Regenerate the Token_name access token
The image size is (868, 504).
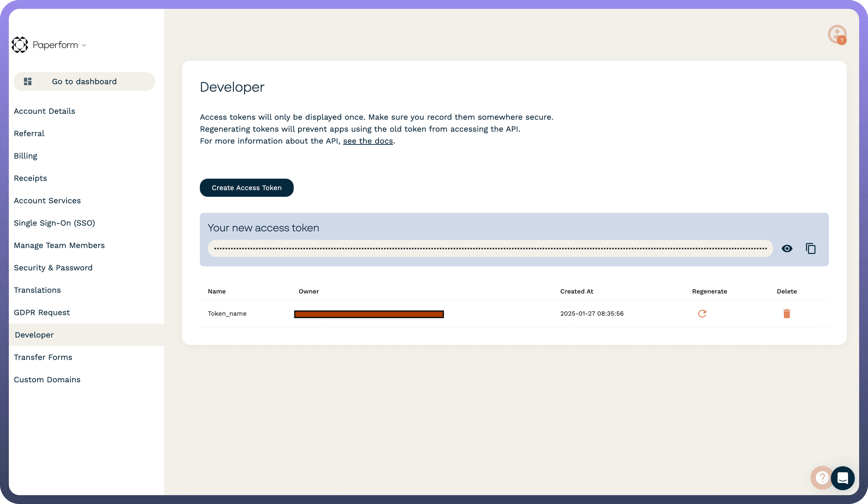pyautogui.click(x=702, y=314)
